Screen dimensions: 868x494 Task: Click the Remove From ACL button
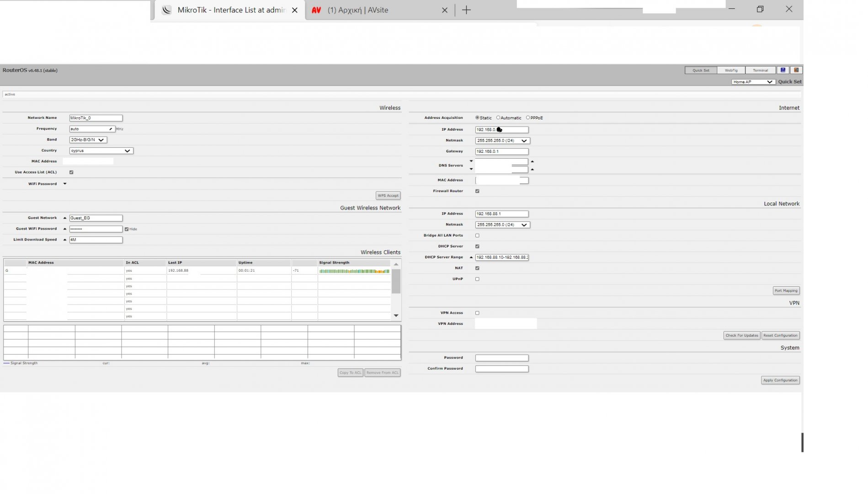[383, 373]
